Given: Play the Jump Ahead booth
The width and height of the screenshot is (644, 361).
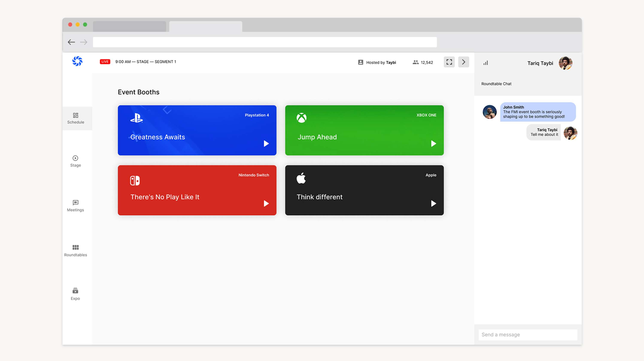Looking at the screenshot, I should click(433, 144).
